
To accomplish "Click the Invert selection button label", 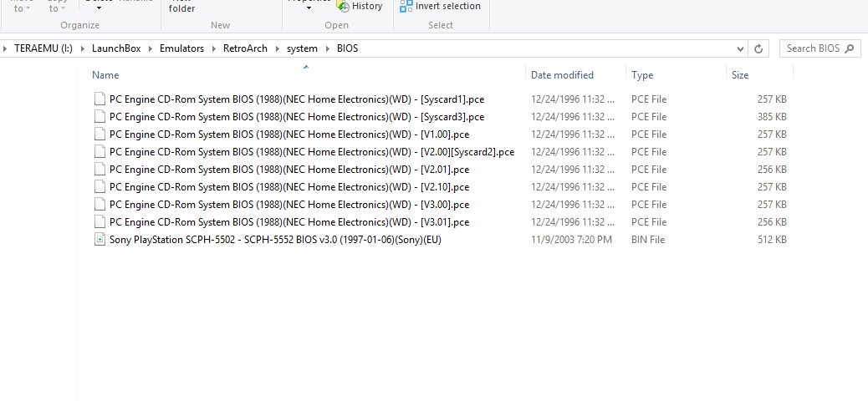I will pyautogui.click(x=448, y=6).
